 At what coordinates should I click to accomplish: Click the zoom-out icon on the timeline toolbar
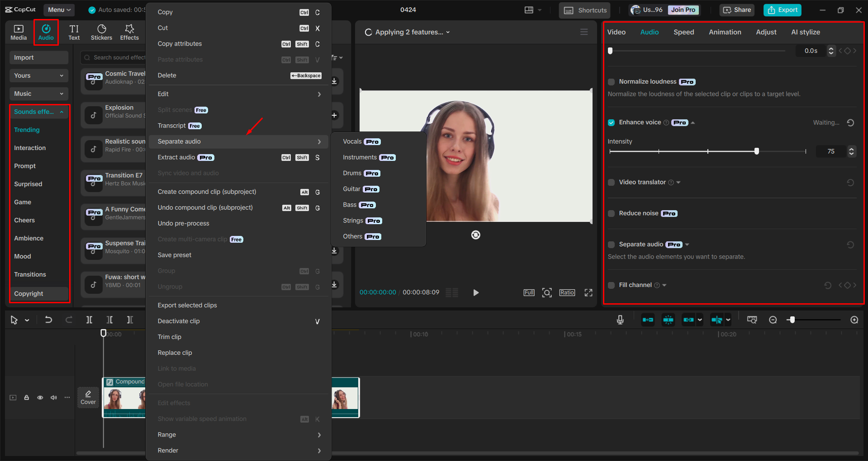pos(773,320)
